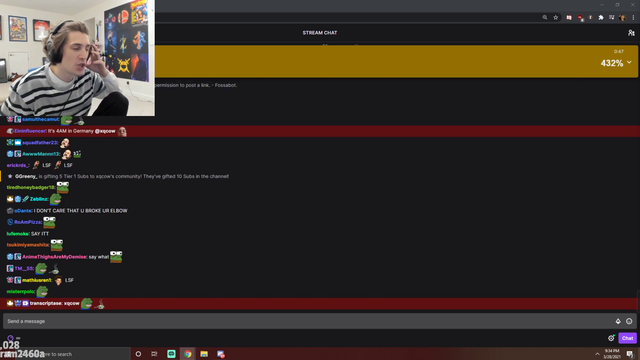640x360 pixels.
Task: Click the Chat send button
Action: pyautogui.click(x=627, y=338)
